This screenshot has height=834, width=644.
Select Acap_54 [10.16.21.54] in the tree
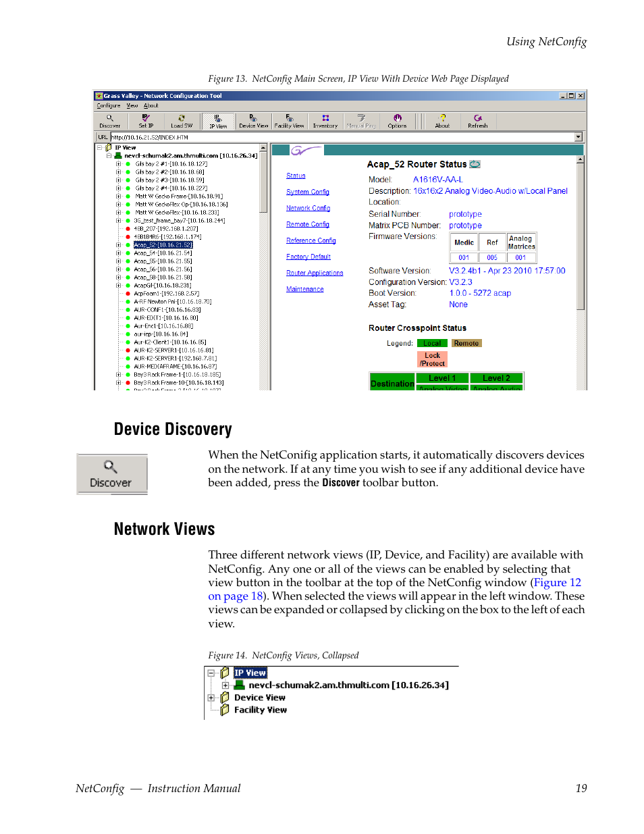pyautogui.click(x=163, y=253)
